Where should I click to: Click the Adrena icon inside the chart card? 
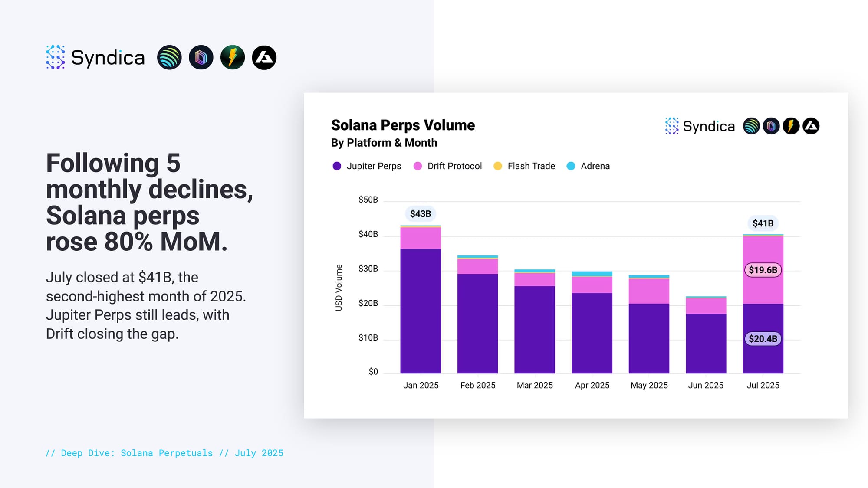(811, 126)
